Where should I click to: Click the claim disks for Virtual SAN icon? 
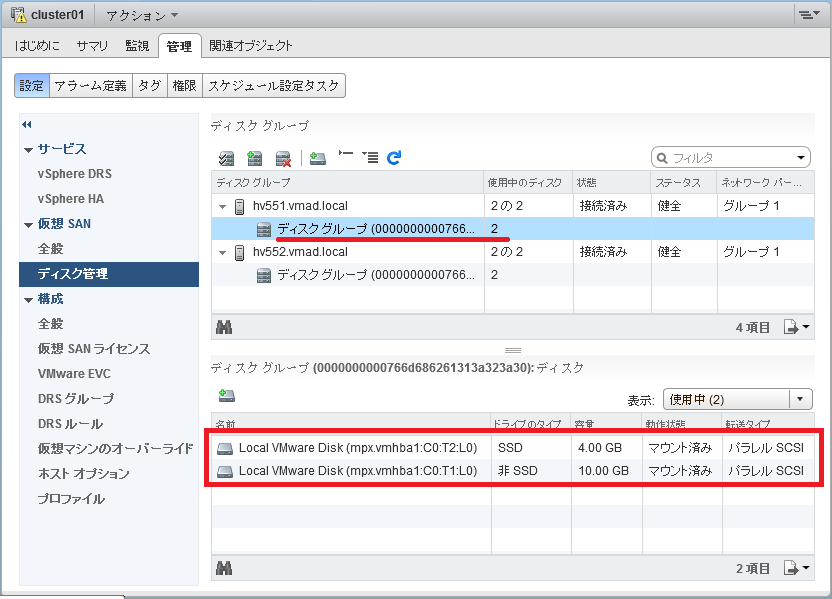pyautogui.click(x=227, y=158)
